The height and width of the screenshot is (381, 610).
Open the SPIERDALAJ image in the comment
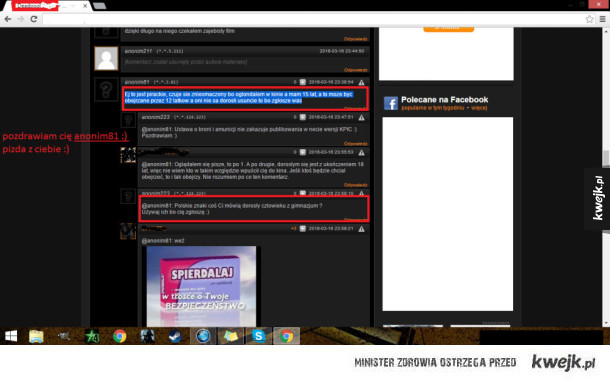click(201, 286)
